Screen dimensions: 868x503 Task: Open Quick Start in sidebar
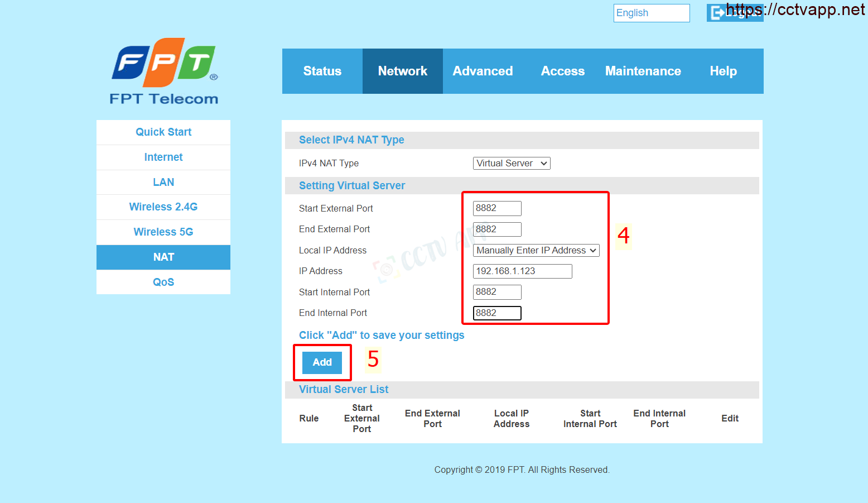[163, 132]
